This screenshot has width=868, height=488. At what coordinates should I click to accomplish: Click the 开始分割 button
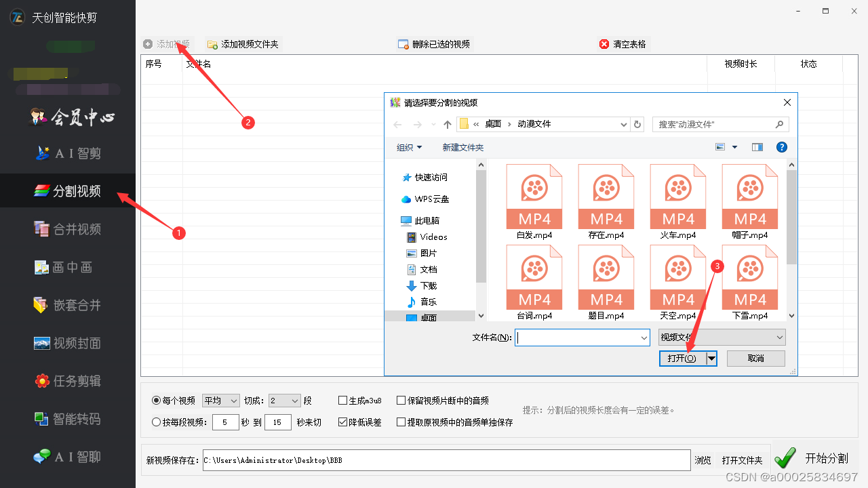[x=816, y=458]
